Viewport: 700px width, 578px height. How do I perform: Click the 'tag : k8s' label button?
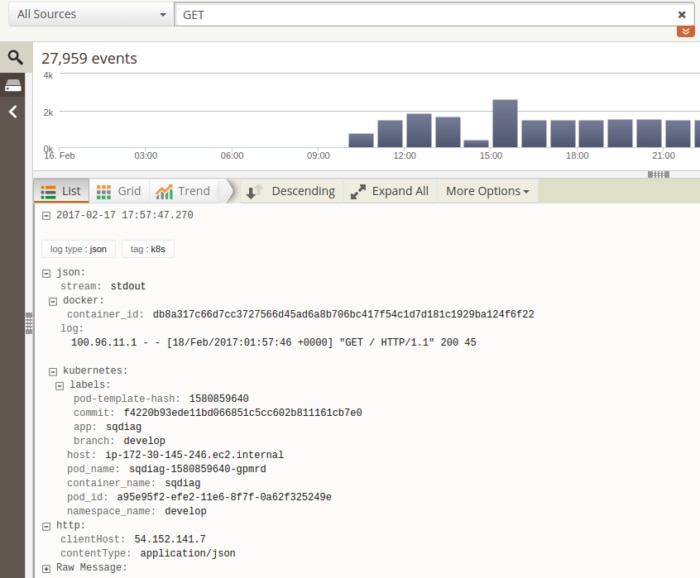tap(148, 248)
